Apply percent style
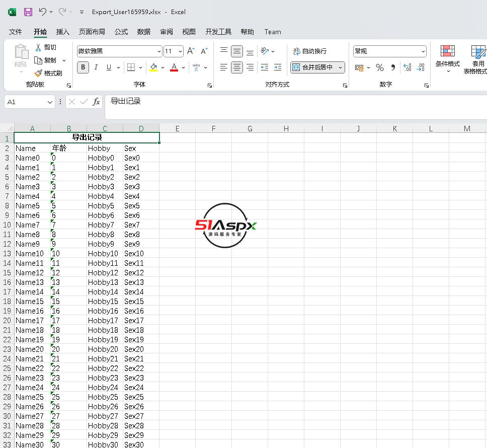This screenshot has height=448, width=487. point(379,67)
